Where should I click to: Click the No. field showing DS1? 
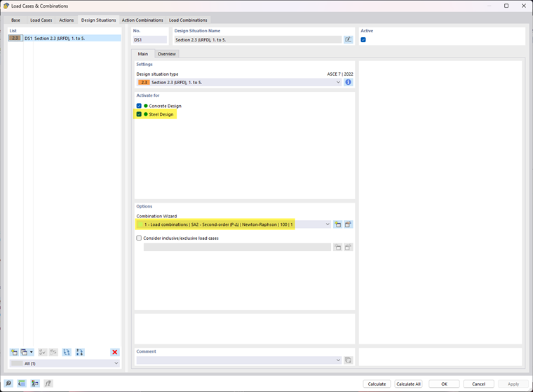click(150, 40)
